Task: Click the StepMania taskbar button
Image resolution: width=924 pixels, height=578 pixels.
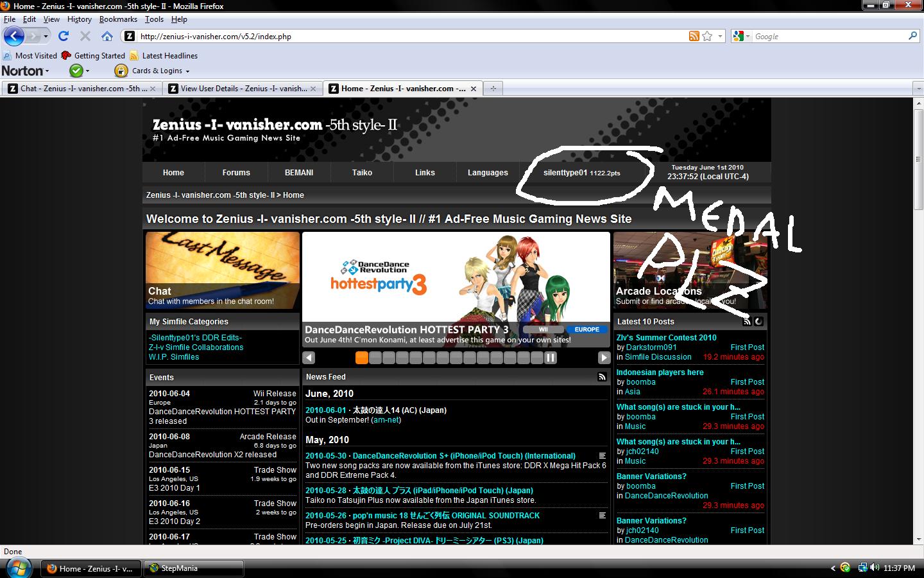Action: (194, 568)
